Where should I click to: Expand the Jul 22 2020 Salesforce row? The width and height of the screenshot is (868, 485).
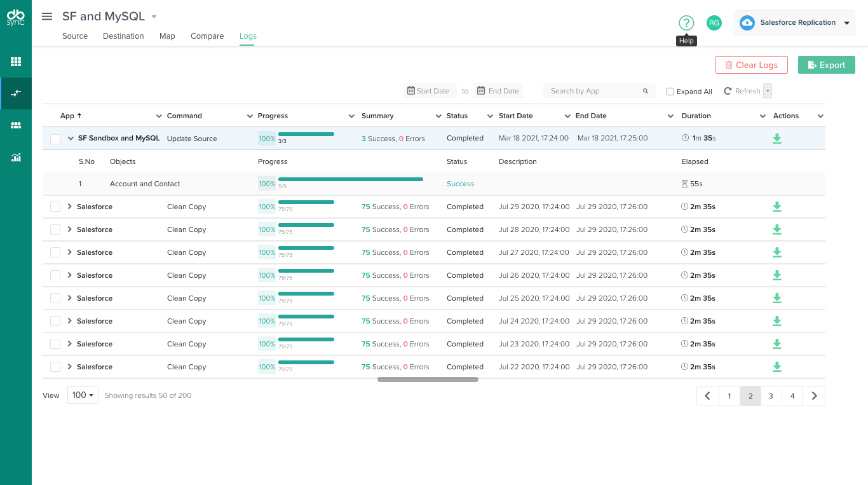click(70, 367)
